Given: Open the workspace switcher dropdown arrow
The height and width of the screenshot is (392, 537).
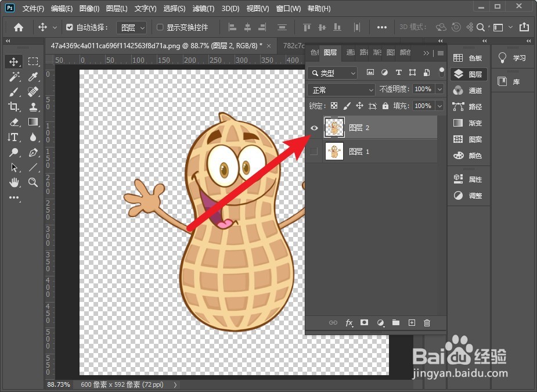Looking at the screenshot, I should click(511, 27).
